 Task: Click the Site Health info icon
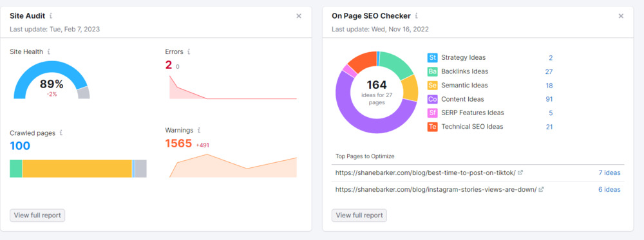(x=48, y=51)
